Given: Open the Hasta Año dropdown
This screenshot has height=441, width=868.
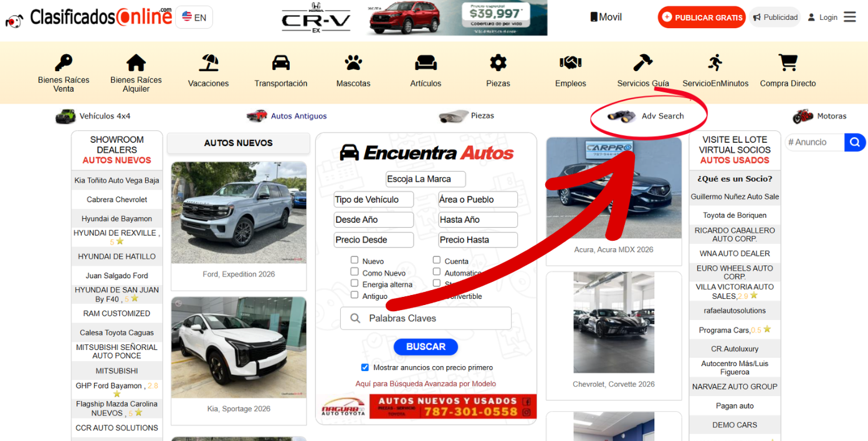Looking at the screenshot, I should click(478, 220).
